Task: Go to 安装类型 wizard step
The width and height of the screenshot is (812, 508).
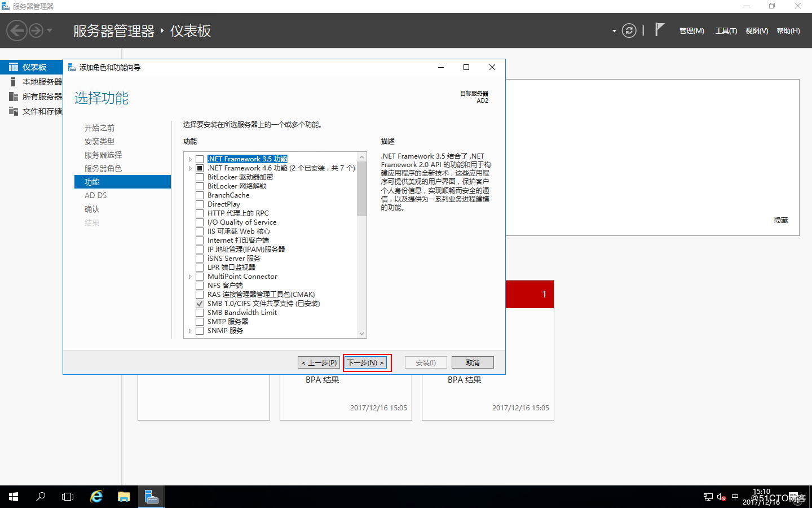Action: point(99,142)
